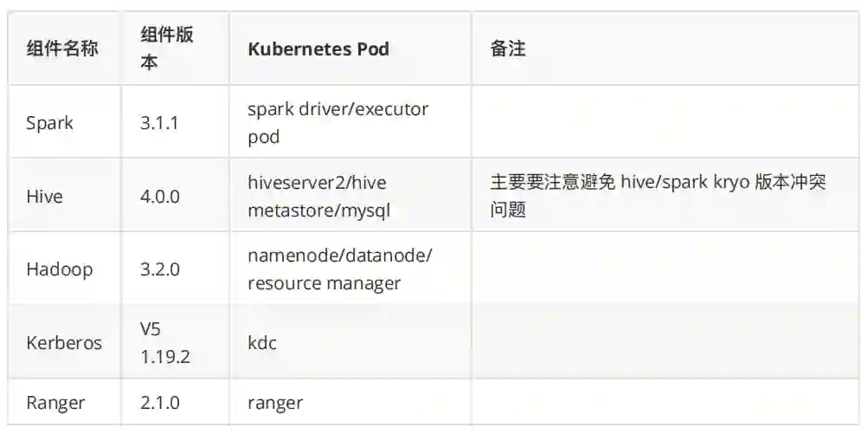Select Spark version 3.1.1 cell
The width and height of the screenshot is (868, 434).
[159, 123]
